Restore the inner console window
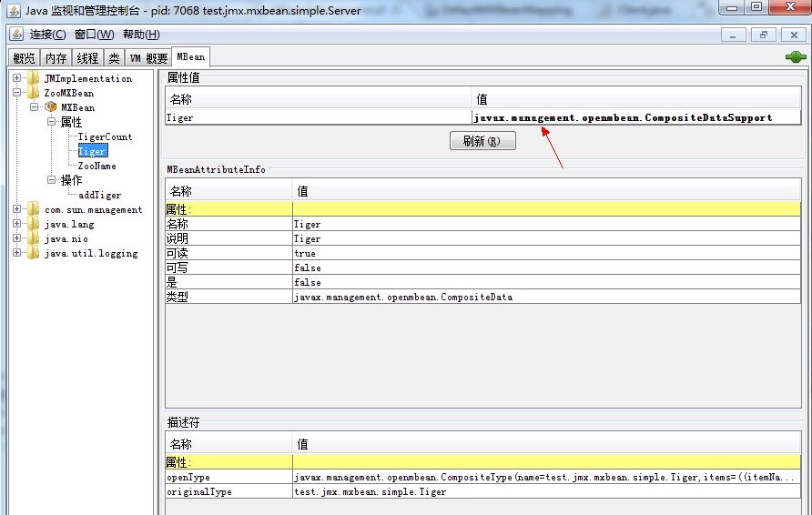The height and width of the screenshot is (515, 812). [764, 35]
